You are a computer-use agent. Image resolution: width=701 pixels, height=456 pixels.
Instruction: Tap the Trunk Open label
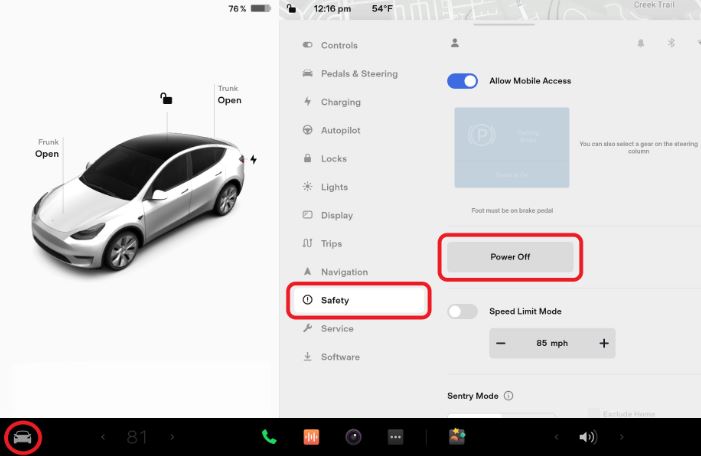click(229, 95)
